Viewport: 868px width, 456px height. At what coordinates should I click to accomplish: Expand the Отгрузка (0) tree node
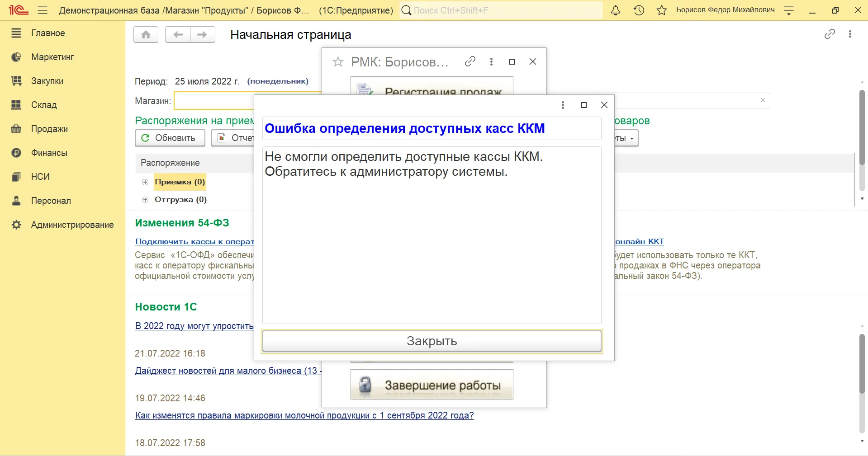click(x=145, y=200)
